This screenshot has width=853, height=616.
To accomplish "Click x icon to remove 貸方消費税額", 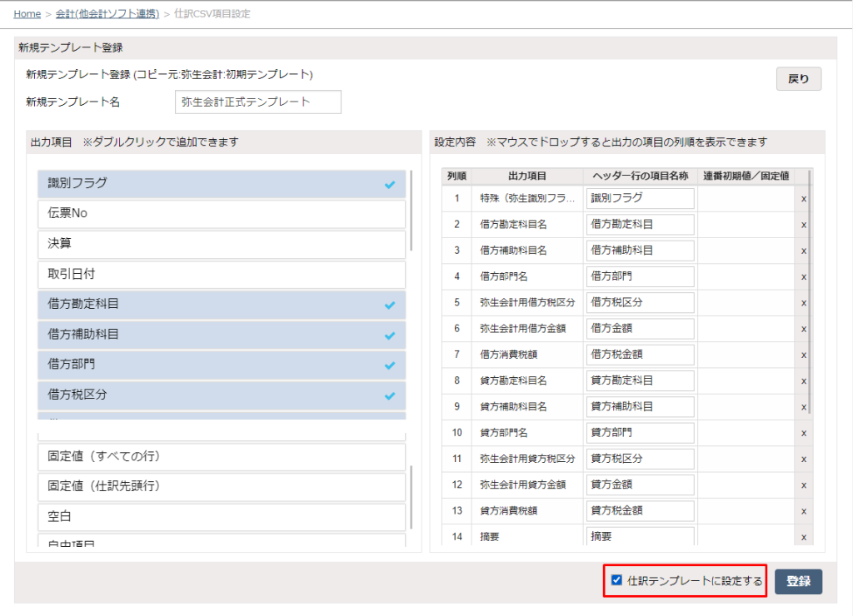I will [x=803, y=510].
